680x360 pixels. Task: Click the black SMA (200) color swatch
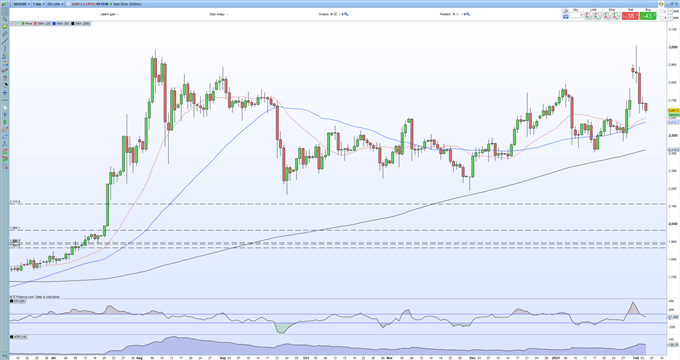tap(73, 23)
